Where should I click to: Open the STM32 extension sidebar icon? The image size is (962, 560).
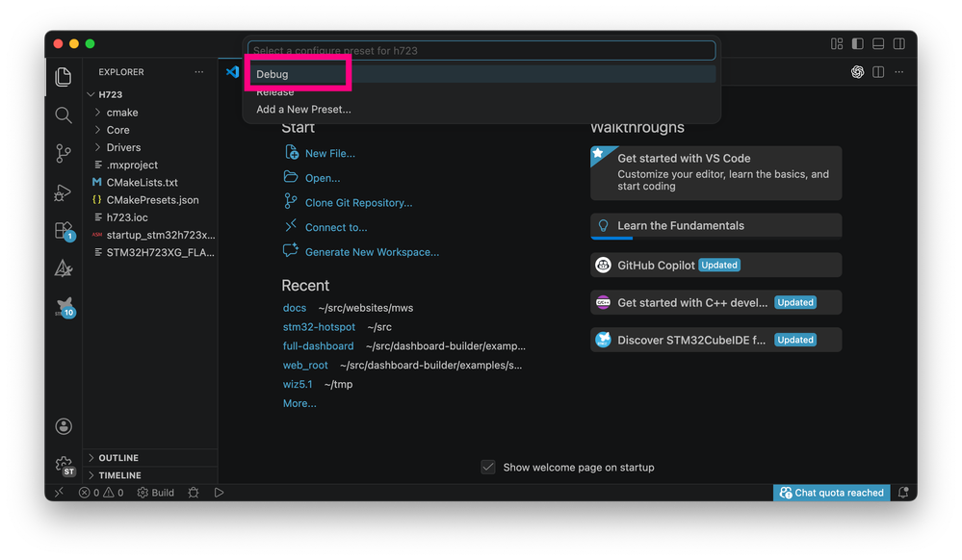(65, 307)
